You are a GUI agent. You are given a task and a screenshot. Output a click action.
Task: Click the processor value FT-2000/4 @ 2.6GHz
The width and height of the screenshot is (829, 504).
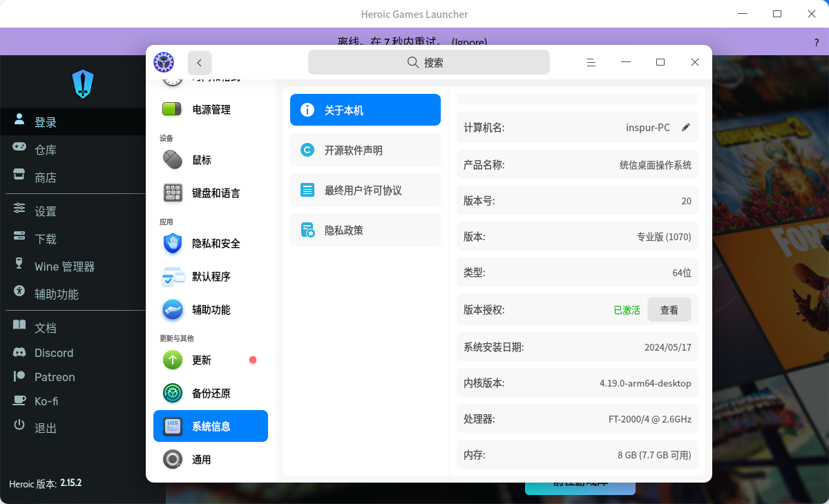click(x=650, y=419)
